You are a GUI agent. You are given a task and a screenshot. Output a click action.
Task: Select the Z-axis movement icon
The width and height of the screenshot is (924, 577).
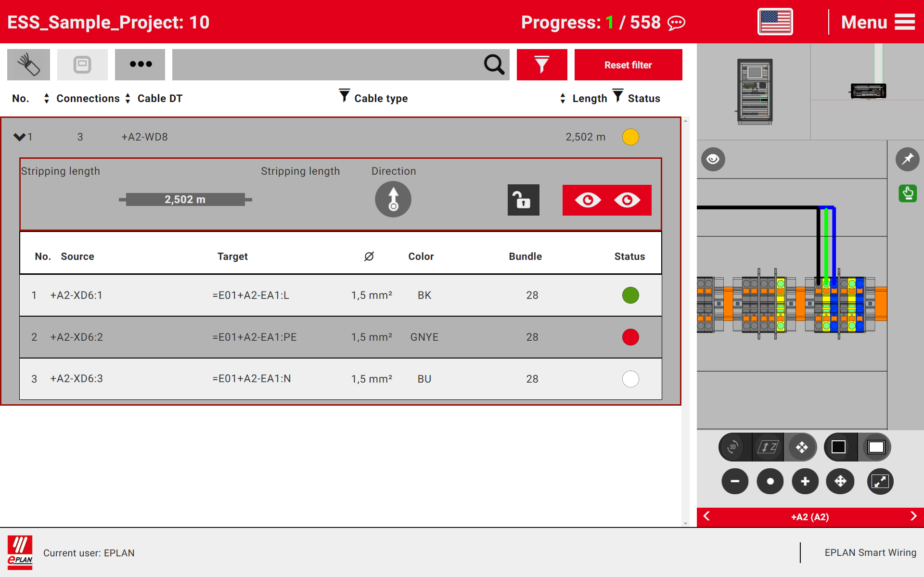pyautogui.click(x=767, y=447)
